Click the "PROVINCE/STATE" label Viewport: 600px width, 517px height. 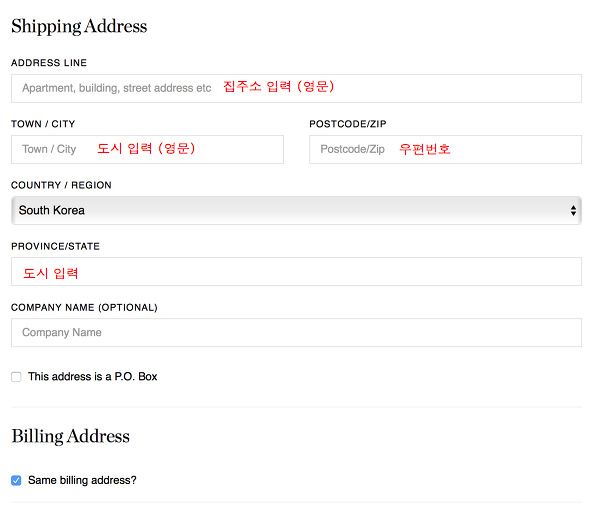(55, 246)
